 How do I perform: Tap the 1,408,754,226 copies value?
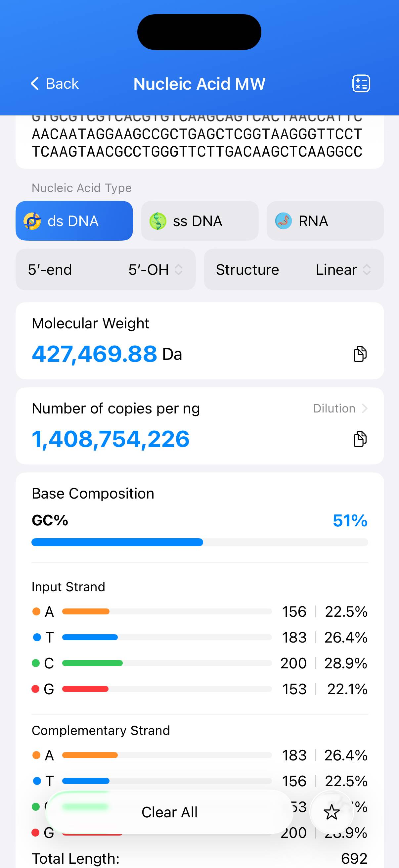click(111, 439)
